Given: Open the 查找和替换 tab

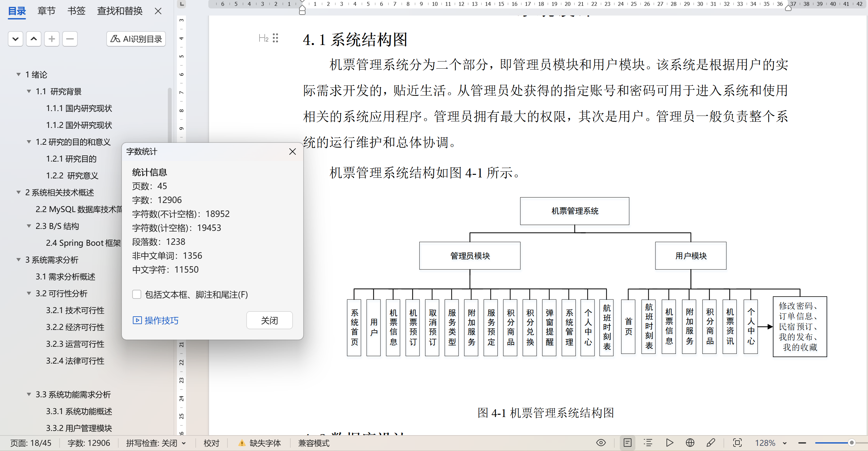Looking at the screenshot, I should pos(120,11).
